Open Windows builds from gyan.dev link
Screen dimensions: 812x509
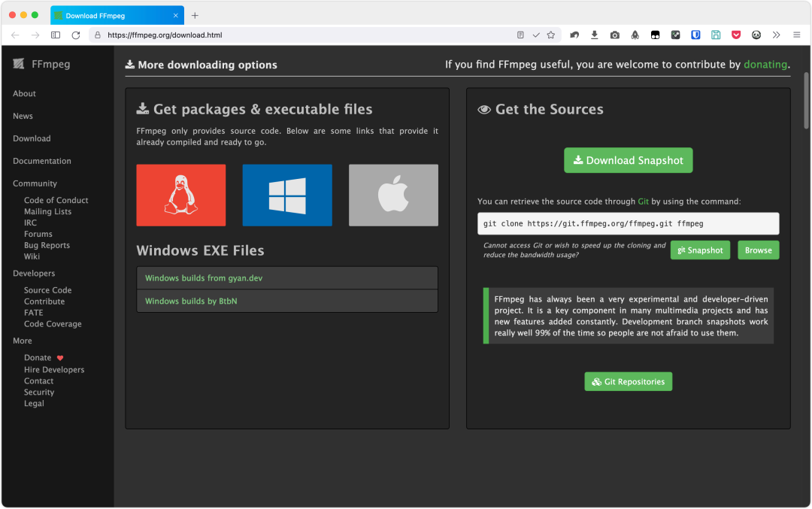[204, 278]
